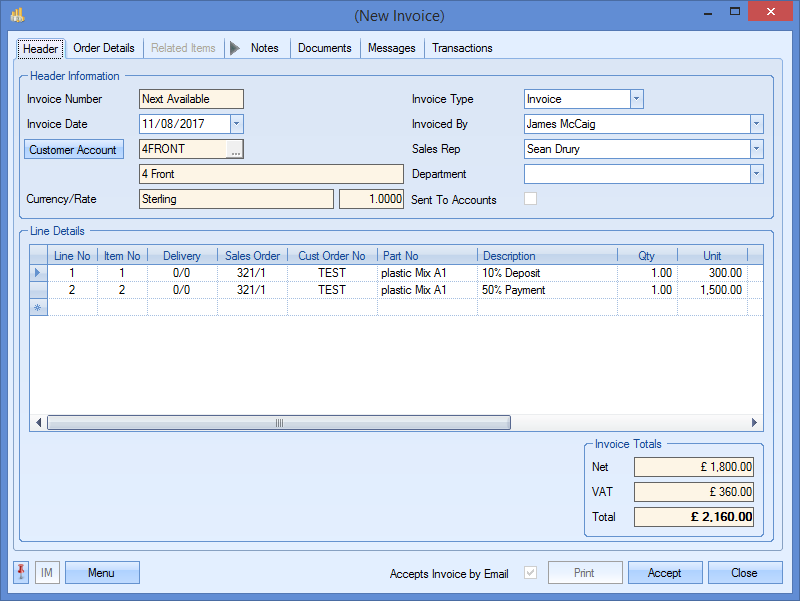Select the first row indicator arrow
This screenshot has height=601, width=800.
pyautogui.click(x=39, y=272)
